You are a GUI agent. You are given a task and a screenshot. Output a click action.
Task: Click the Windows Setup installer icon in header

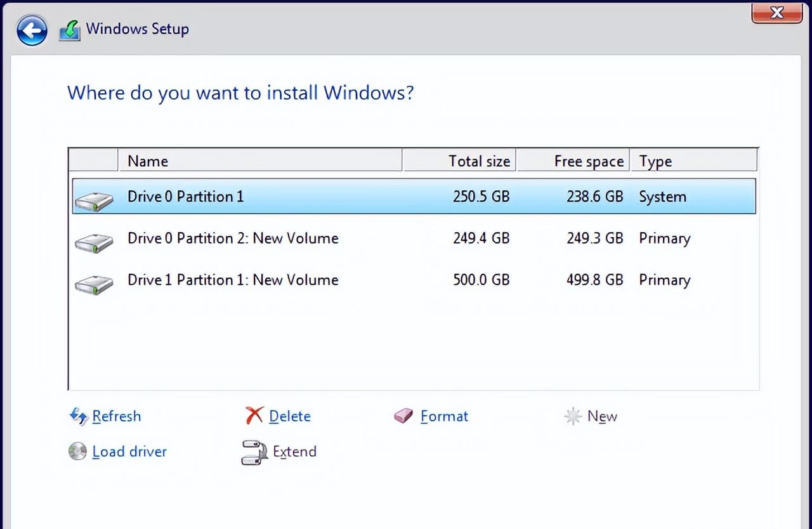click(x=69, y=29)
